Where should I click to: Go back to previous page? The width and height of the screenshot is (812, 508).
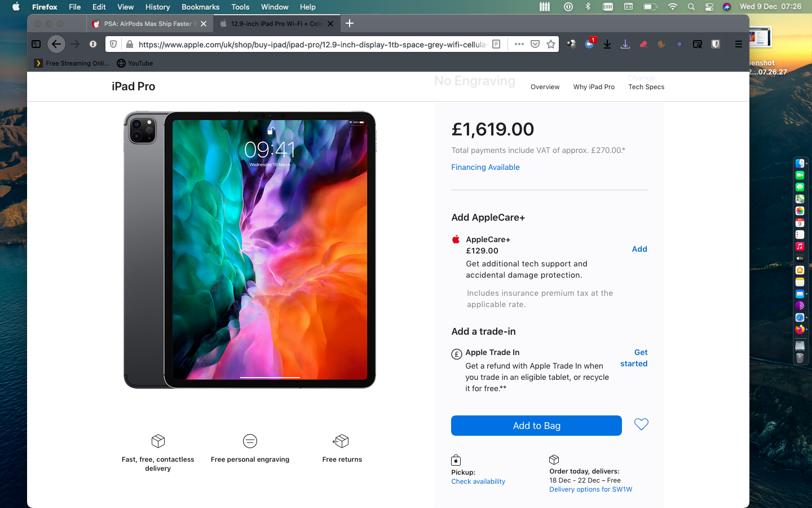coord(56,44)
